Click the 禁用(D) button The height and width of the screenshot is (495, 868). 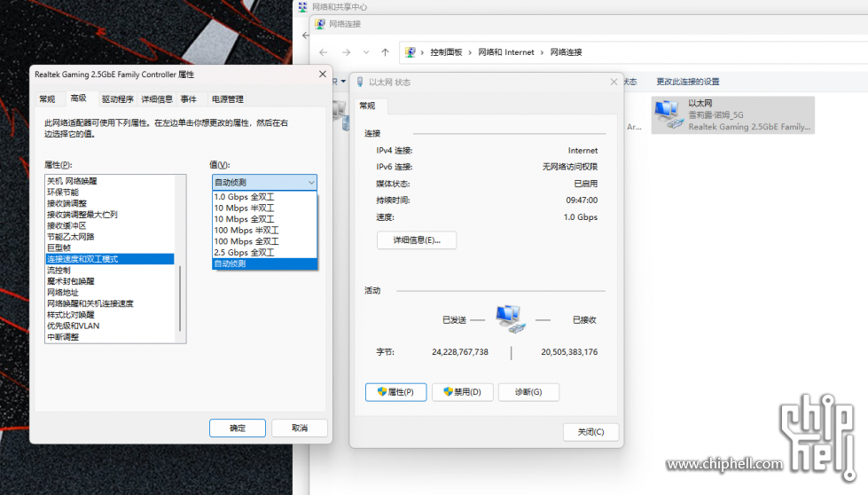462,392
